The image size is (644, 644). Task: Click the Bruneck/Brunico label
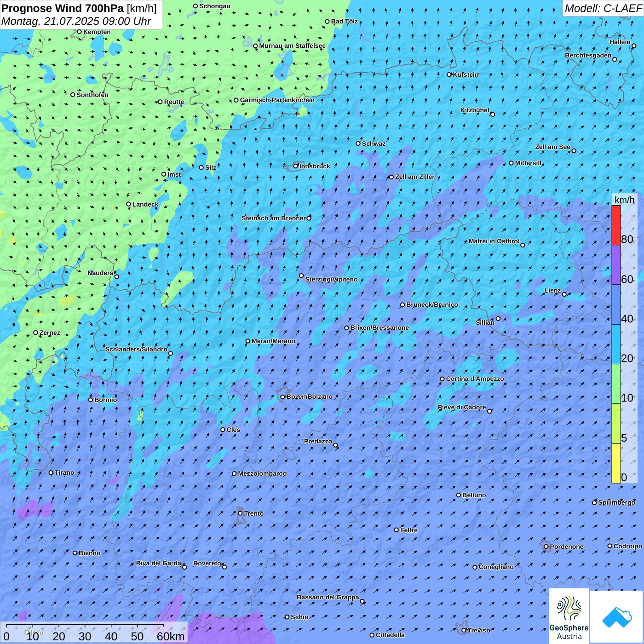432,305
